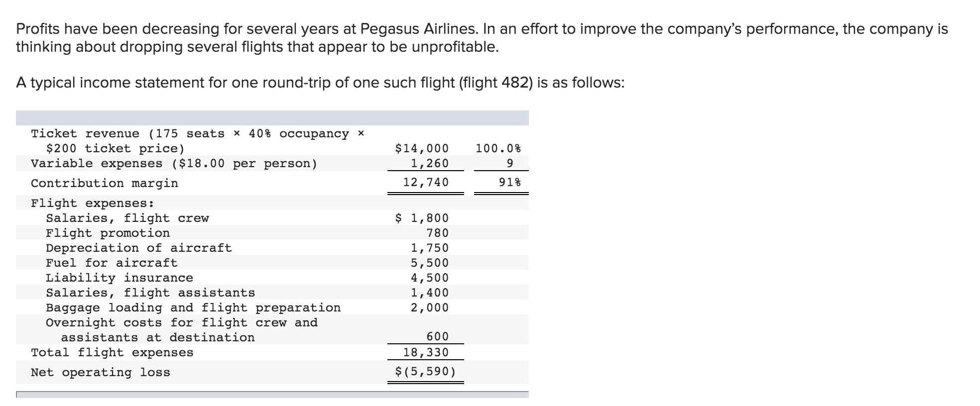Select the 12,740 contribution margin amount

coord(426,182)
